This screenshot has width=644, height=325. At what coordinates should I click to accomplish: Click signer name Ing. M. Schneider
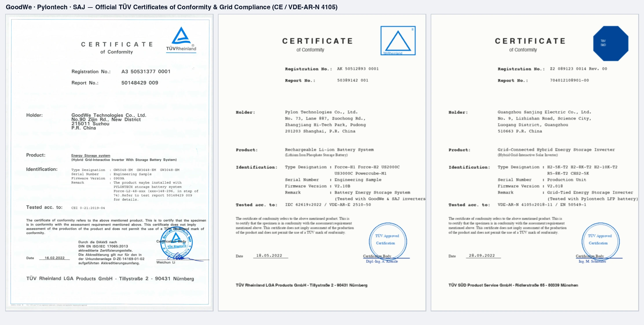[x=592, y=261]
